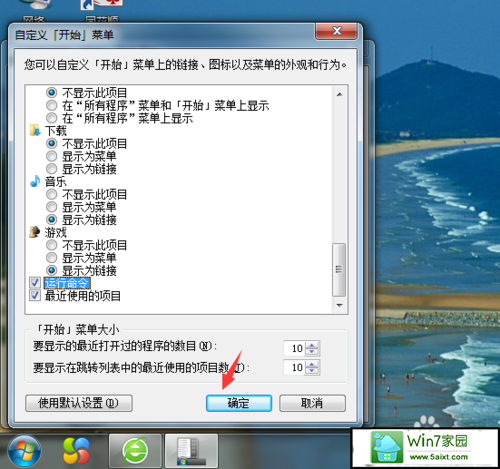This screenshot has height=469, width=500.
Task: Click the 音乐 music note icon
Action: pos(35,181)
